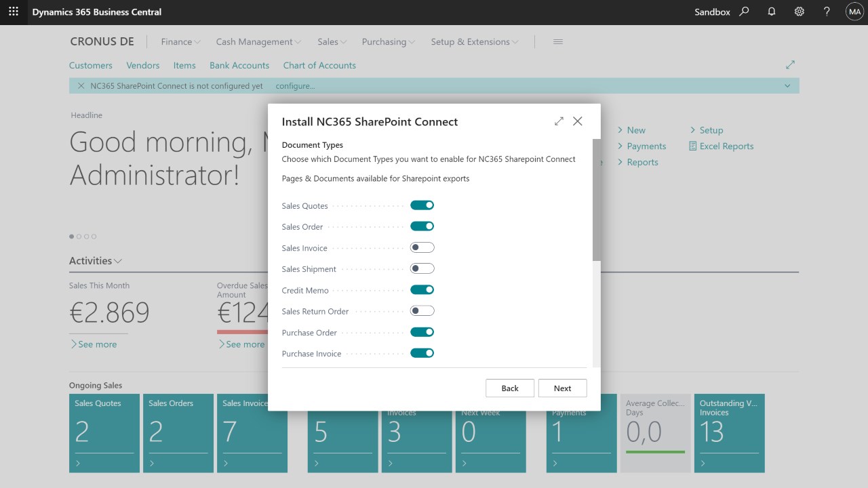This screenshot has width=868, height=488.
Task: Turn off the Purchase Order toggle
Action: pyautogui.click(x=422, y=332)
